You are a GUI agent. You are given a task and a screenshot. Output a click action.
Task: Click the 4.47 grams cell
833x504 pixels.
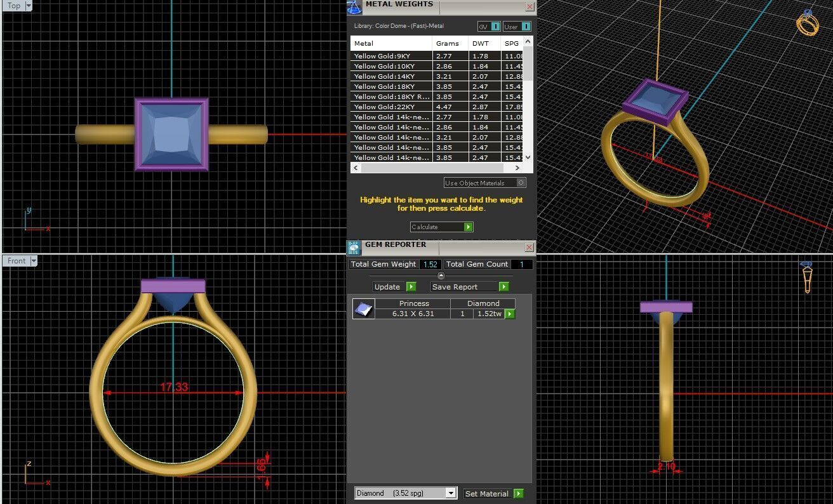pyautogui.click(x=451, y=107)
